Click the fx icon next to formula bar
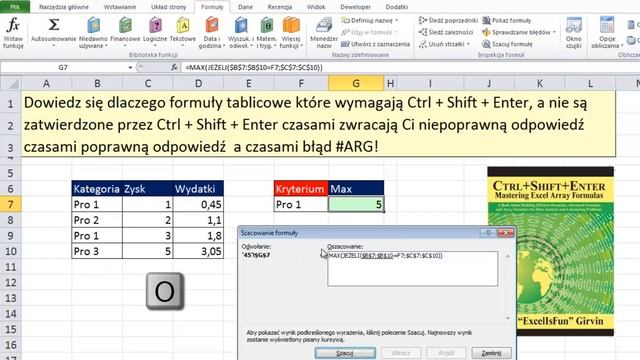Screen dimensions: 640x360 (174, 67)
